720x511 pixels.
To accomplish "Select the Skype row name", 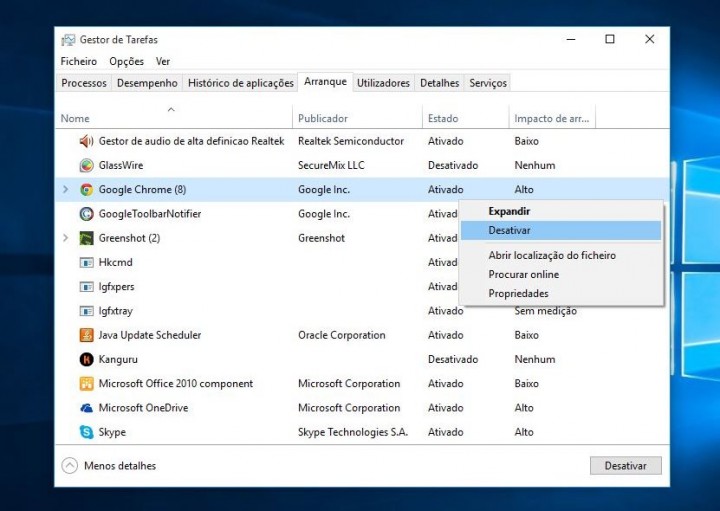I will (x=112, y=432).
